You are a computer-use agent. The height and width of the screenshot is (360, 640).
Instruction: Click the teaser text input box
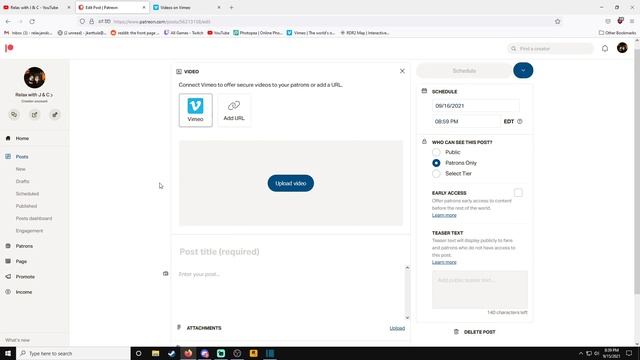[x=480, y=289]
